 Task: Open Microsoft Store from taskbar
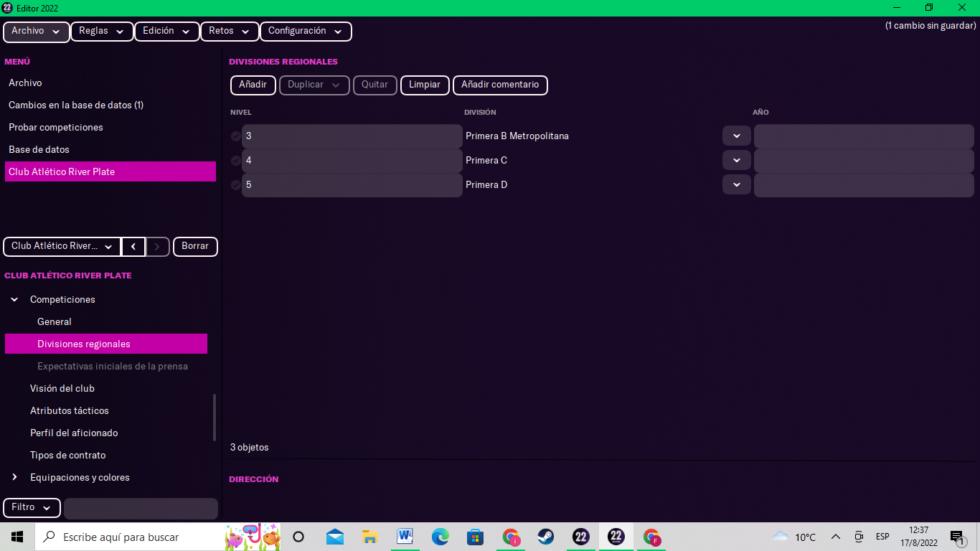click(x=476, y=537)
